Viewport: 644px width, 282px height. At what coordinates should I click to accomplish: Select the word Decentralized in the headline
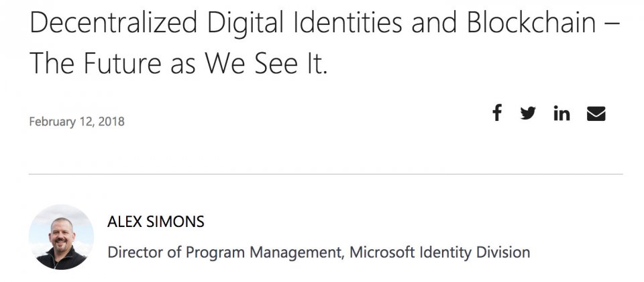click(x=113, y=23)
